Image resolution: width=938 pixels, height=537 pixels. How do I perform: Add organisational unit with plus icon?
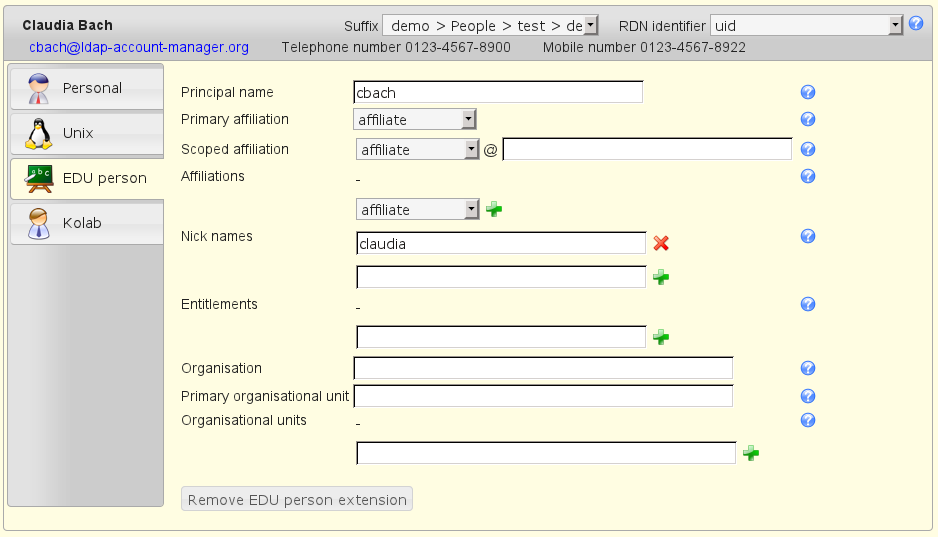point(751,454)
